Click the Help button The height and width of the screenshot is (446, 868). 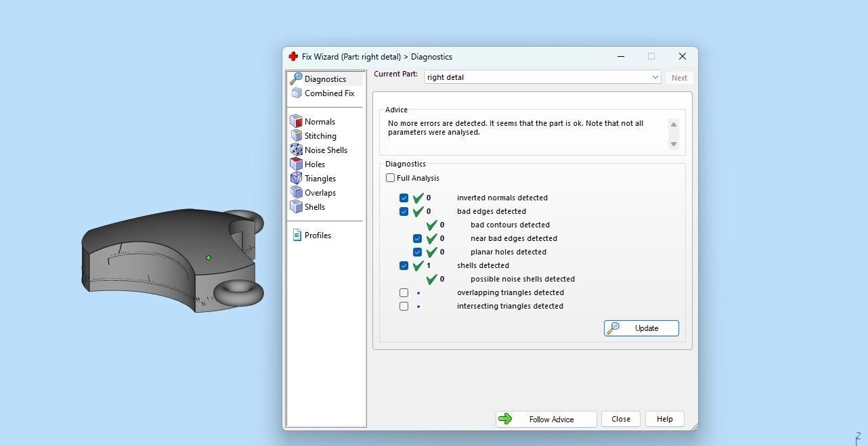pos(665,419)
